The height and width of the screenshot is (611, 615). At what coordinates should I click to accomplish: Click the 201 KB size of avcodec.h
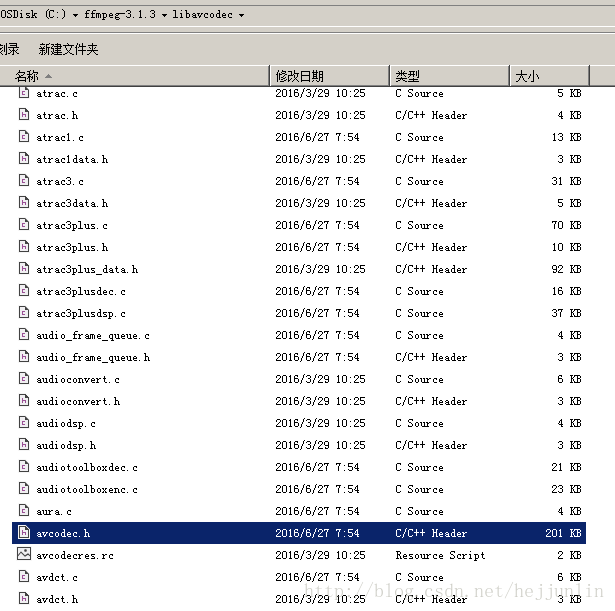click(563, 533)
